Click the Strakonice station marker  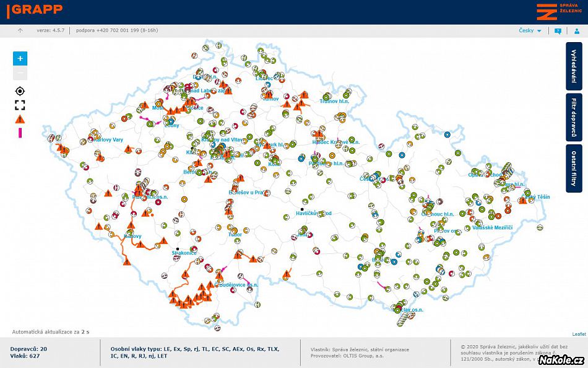(x=178, y=249)
